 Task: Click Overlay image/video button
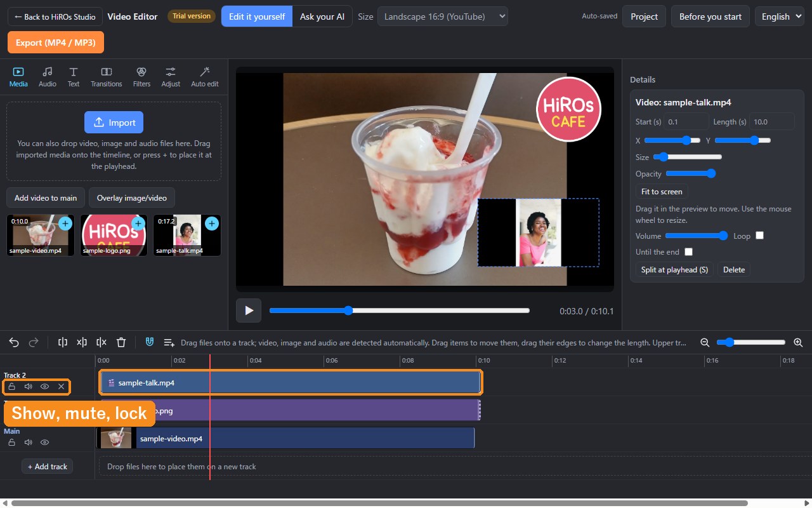pos(132,197)
